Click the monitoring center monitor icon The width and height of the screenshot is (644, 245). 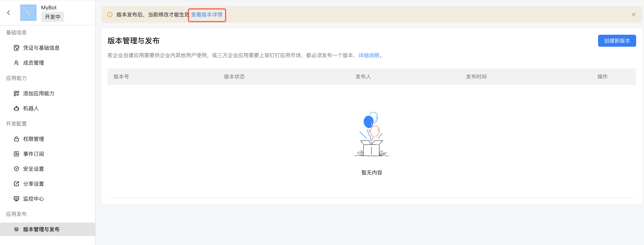coord(16,199)
